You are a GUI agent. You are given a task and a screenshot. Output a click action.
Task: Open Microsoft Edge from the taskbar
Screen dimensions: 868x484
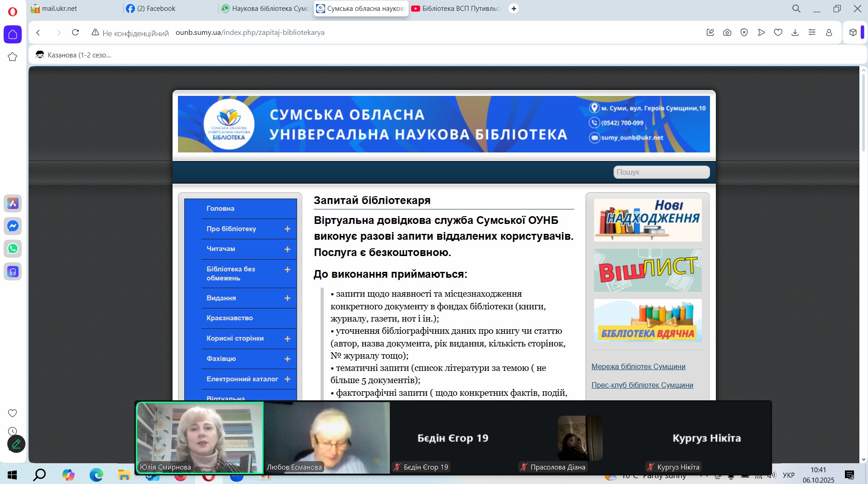96,475
